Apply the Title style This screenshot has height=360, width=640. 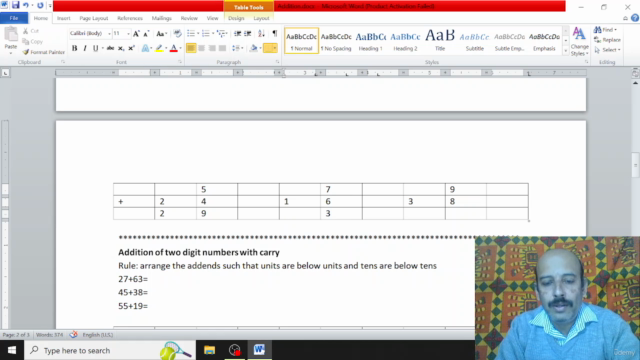click(440, 41)
